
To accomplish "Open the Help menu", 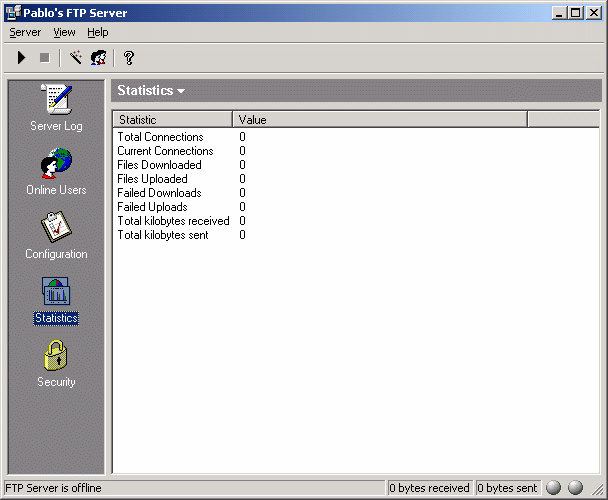I will pyautogui.click(x=97, y=32).
